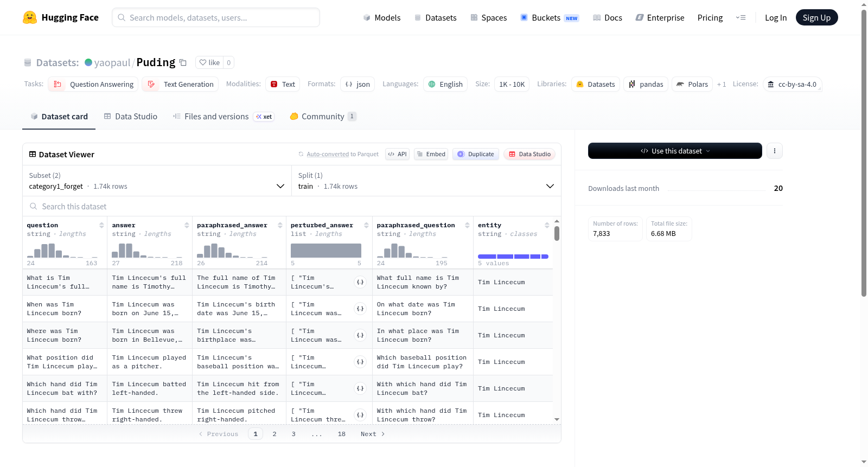This screenshot has height=467, width=868.
Task: Expand JSON cell in the Tim Lincecum's full row
Action: (360, 282)
